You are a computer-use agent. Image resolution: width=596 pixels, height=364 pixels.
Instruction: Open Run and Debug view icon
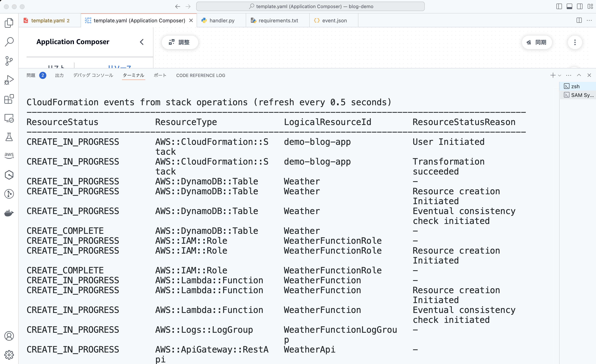click(9, 80)
